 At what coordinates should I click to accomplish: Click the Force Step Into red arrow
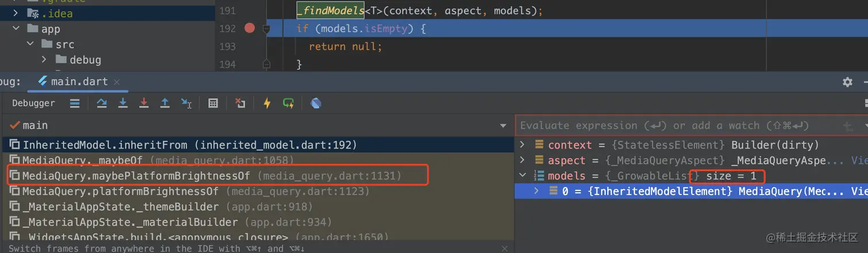(144, 103)
